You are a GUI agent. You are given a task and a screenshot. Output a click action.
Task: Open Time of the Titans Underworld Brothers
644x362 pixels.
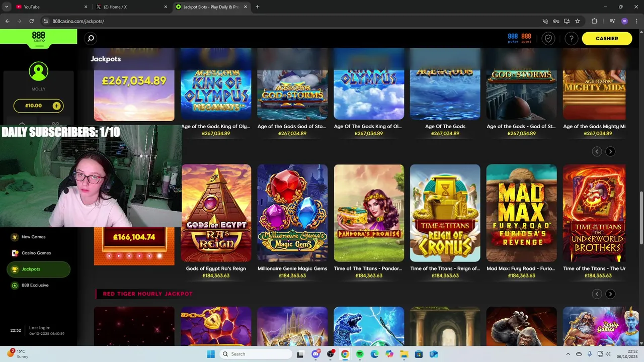tap(594, 213)
